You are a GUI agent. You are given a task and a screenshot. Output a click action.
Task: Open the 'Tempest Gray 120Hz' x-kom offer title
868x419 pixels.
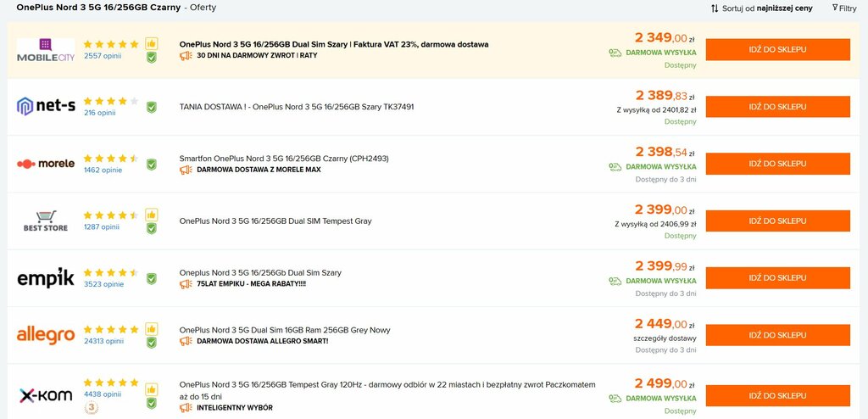click(x=387, y=390)
